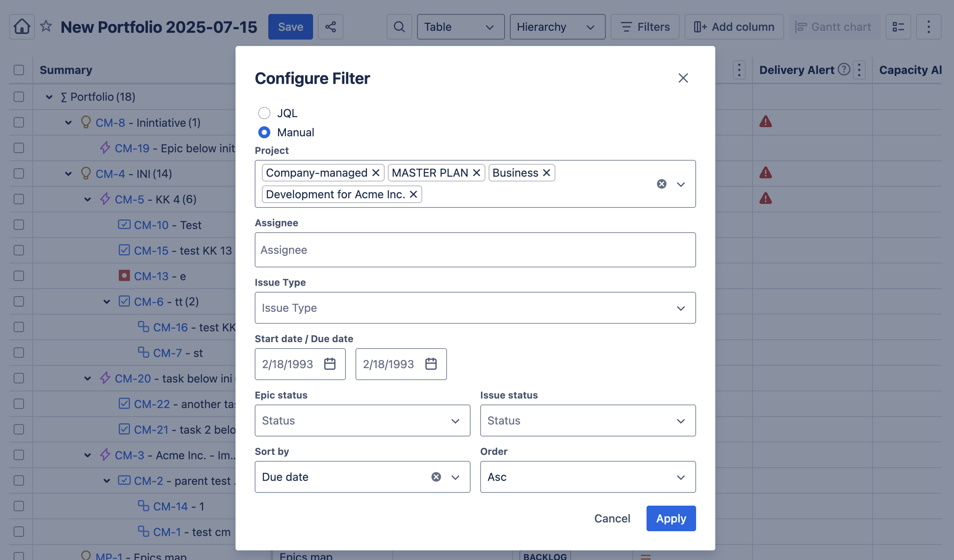Star the portfolio as favorite
The width and height of the screenshot is (954, 560).
pos(46,26)
